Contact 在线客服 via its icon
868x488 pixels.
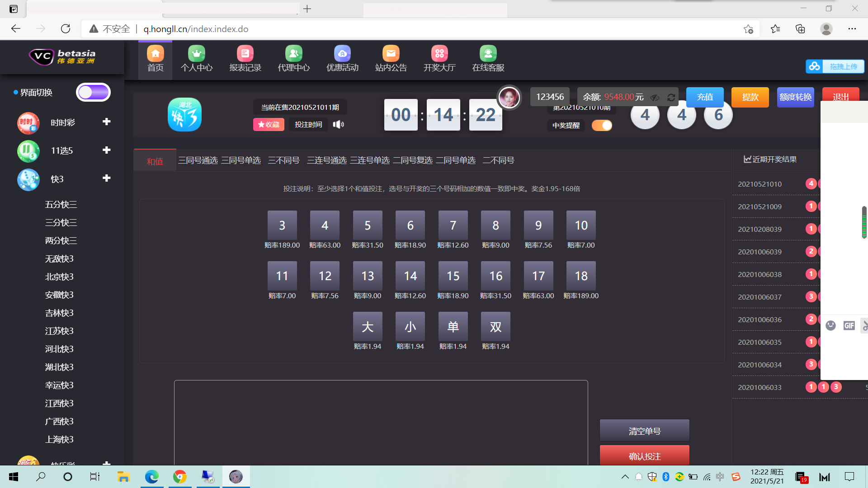tap(488, 54)
